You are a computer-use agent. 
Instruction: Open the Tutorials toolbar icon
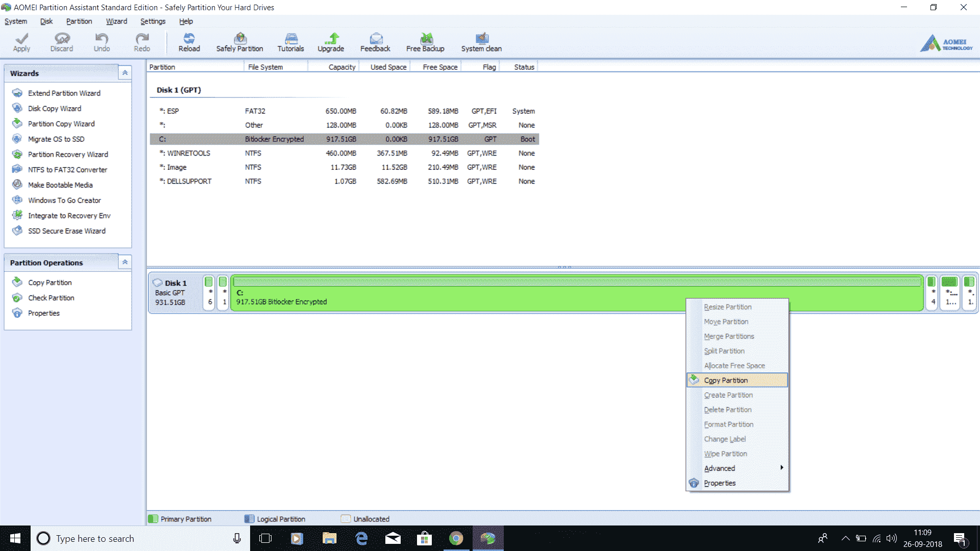290,42
